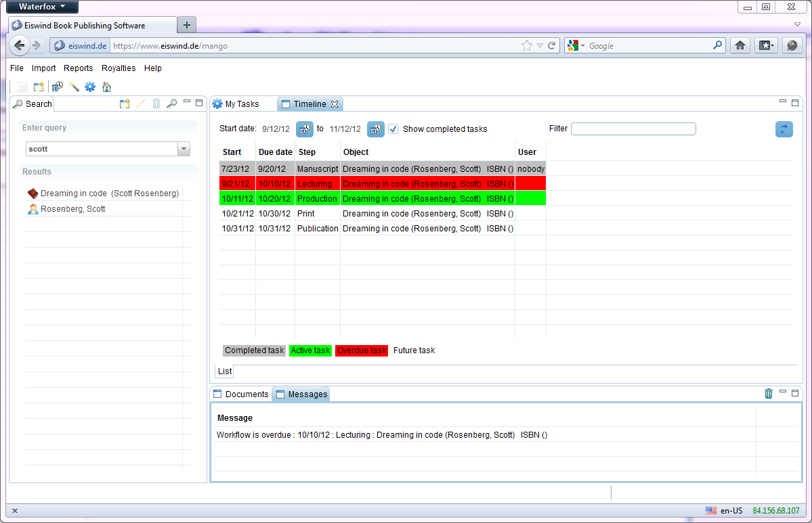This screenshot has width=812, height=523.
Task: Open the Import menu
Action: pos(43,68)
